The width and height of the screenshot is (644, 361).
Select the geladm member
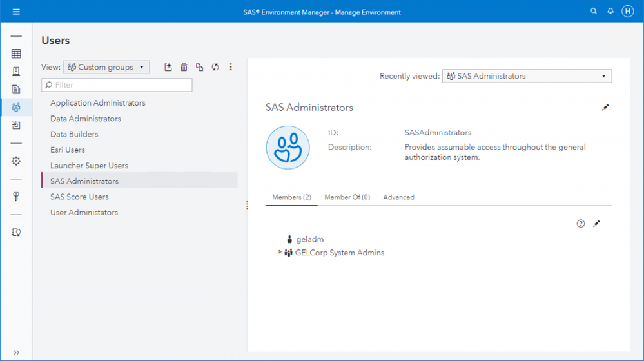pyautogui.click(x=309, y=239)
